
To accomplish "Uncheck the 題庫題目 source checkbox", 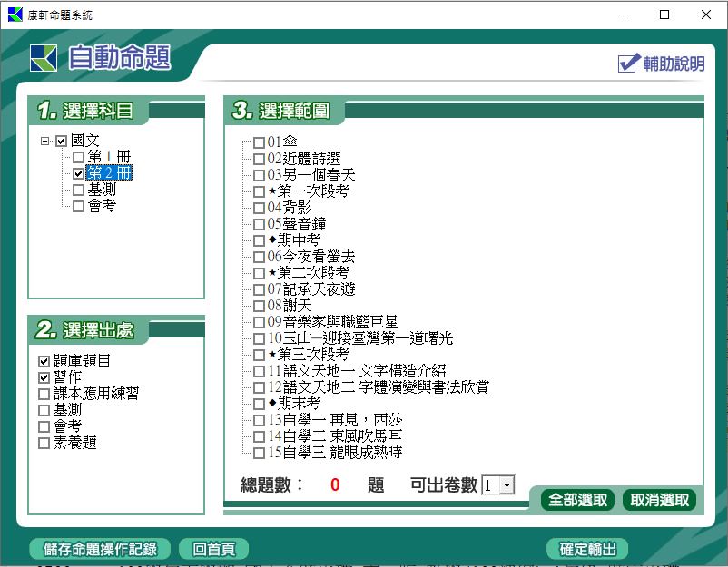I will pyautogui.click(x=44, y=362).
